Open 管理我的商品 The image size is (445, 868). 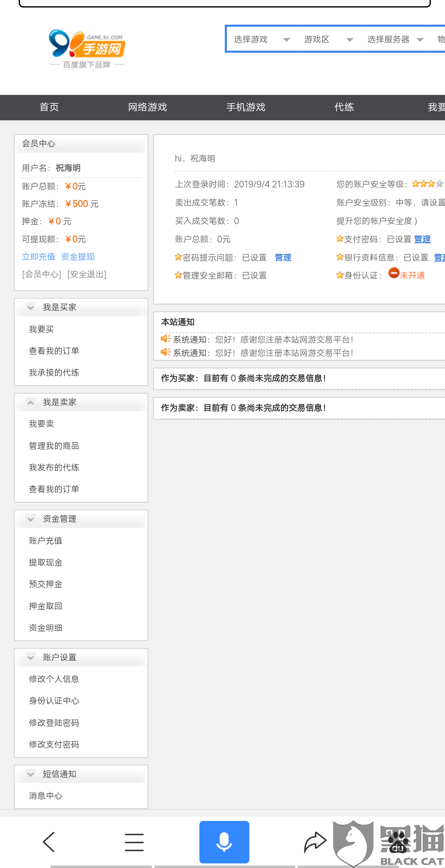(x=54, y=446)
